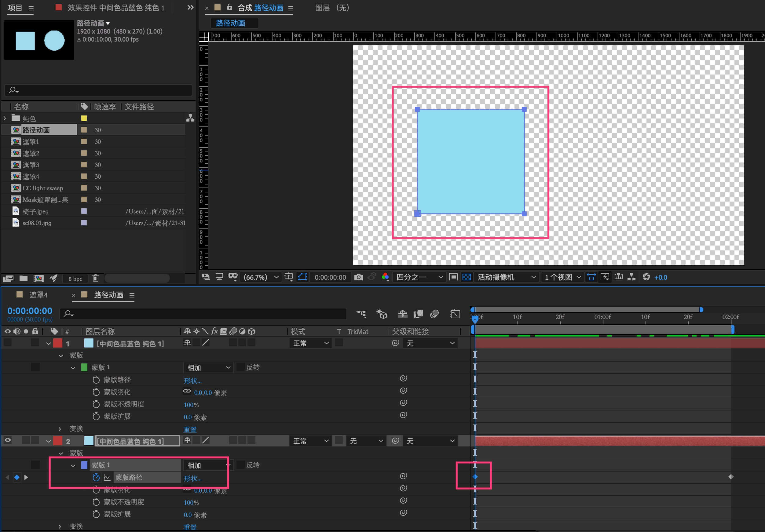
Task: Toggle the 蒙版路径 keyframe diamond on layer 2
Action: (x=17, y=477)
